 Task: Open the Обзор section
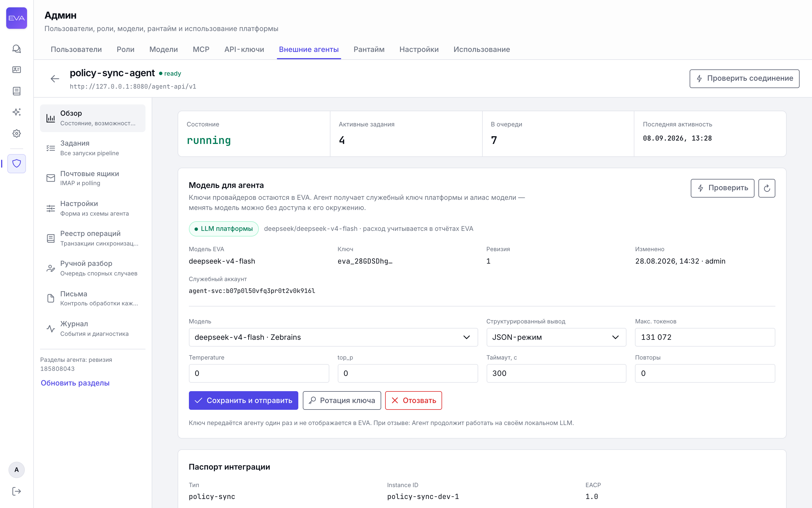(x=92, y=118)
